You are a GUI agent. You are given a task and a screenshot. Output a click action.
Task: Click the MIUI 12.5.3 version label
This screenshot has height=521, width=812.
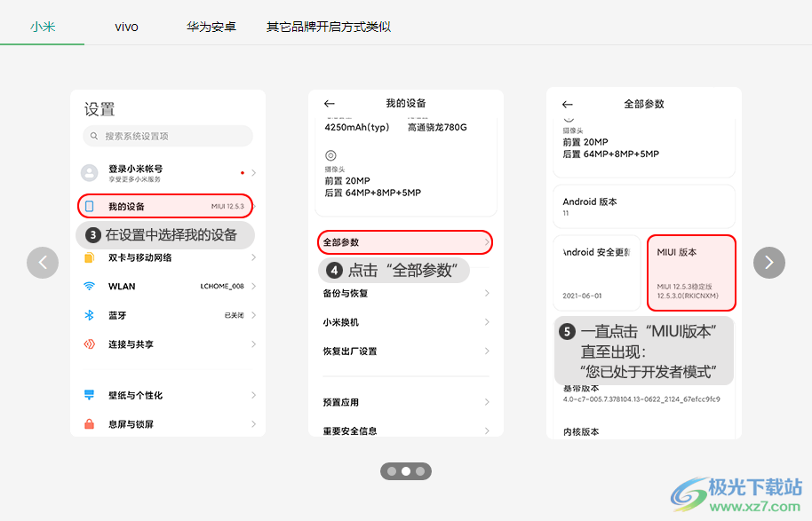(x=227, y=207)
